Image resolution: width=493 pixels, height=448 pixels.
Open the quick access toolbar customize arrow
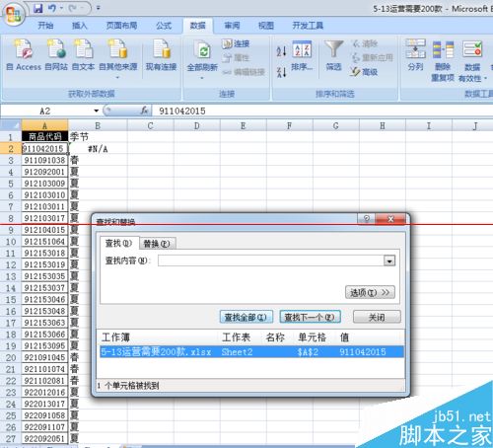pos(98,8)
